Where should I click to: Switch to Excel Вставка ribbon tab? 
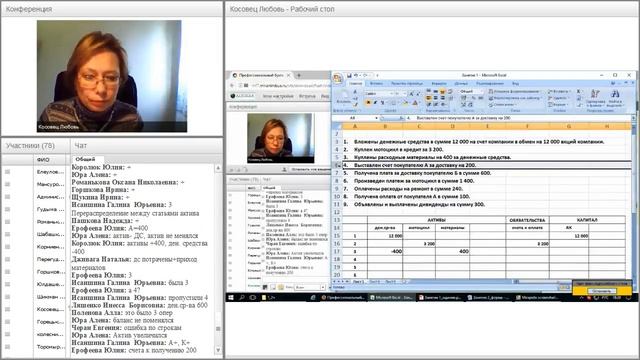pyautogui.click(x=376, y=84)
